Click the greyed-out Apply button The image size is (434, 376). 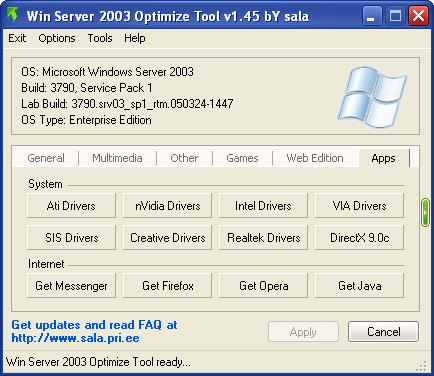[303, 332]
